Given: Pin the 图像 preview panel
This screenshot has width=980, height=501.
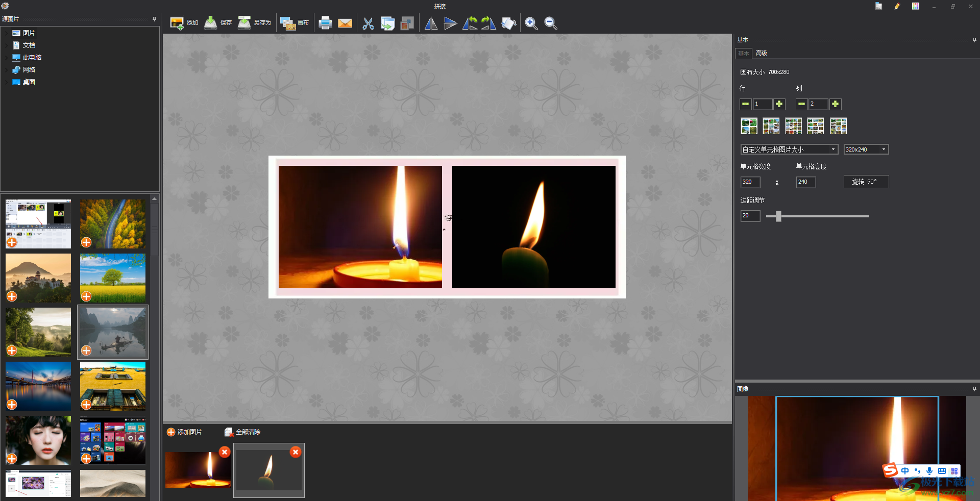Looking at the screenshot, I should click(x=974, y=389).
